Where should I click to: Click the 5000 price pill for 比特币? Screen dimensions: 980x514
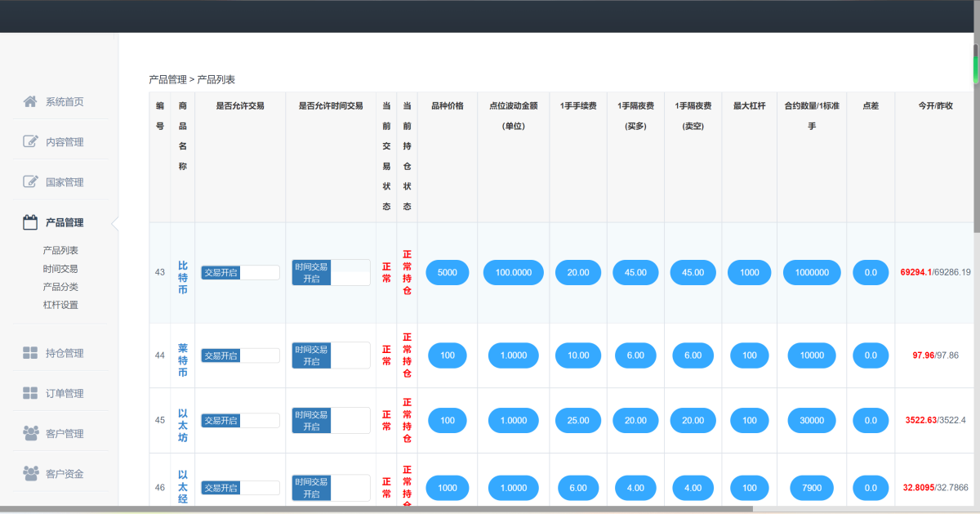pyautogui.click(x=448, y=272)
